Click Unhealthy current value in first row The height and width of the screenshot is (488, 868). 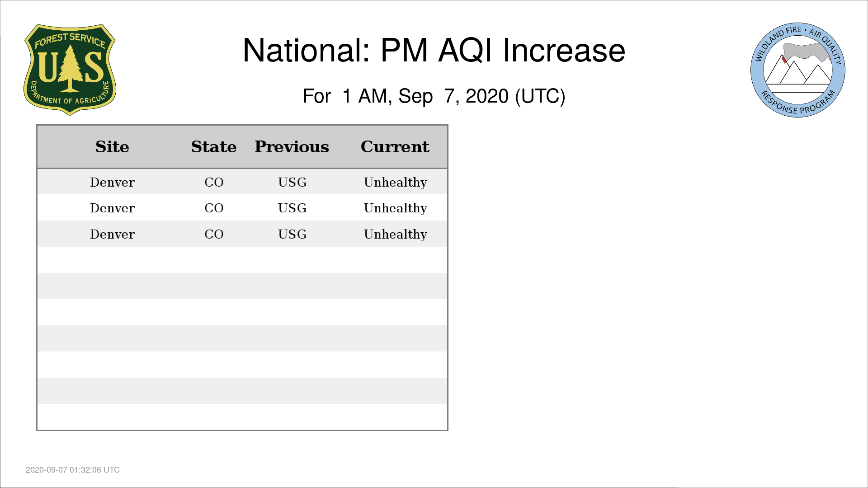396,183
